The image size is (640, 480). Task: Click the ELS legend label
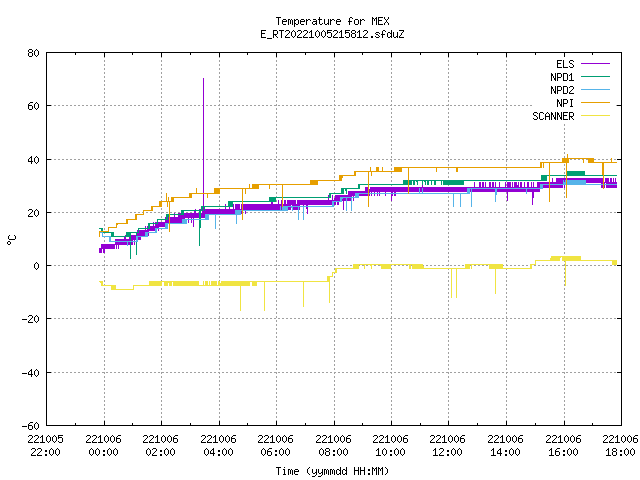565,64
